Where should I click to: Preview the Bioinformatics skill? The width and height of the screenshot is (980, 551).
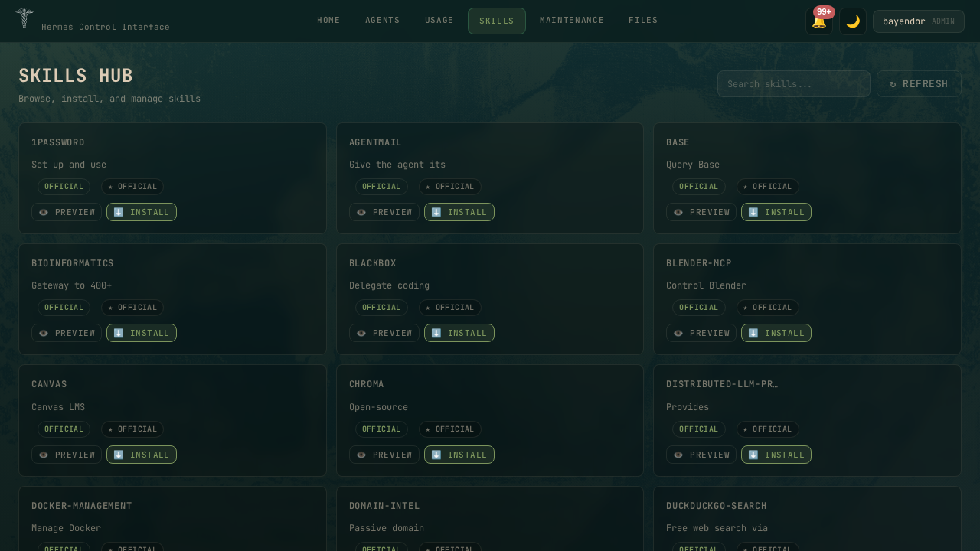pos(67,333)
